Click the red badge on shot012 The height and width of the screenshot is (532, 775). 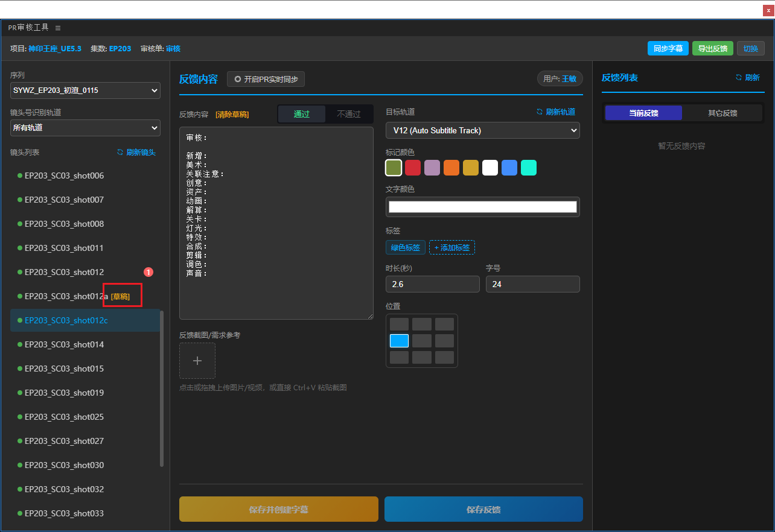148,272
